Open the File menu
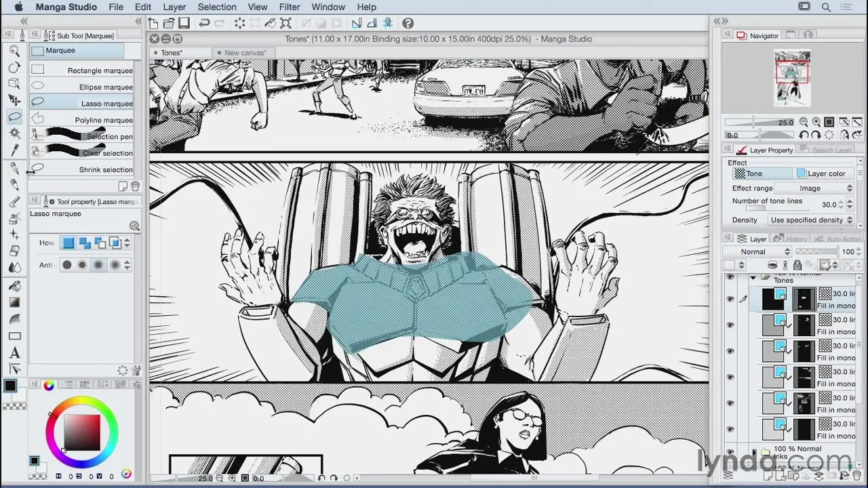 (116, 7)
